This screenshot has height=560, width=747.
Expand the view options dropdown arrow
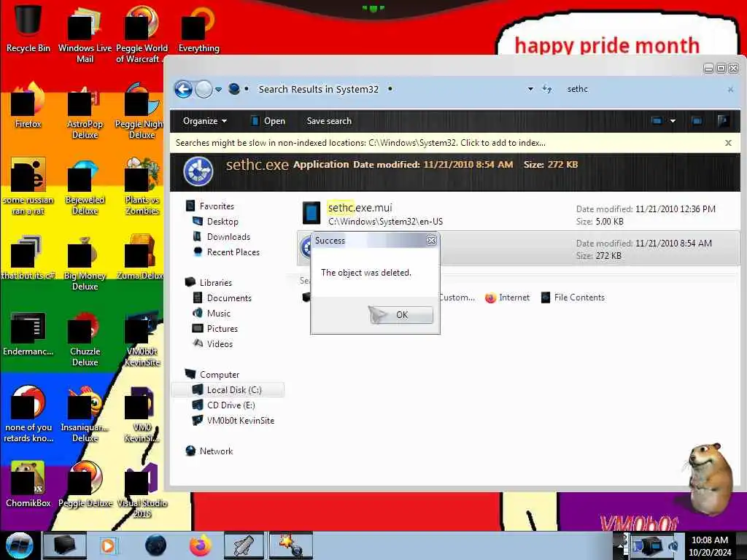pos(673,121)
